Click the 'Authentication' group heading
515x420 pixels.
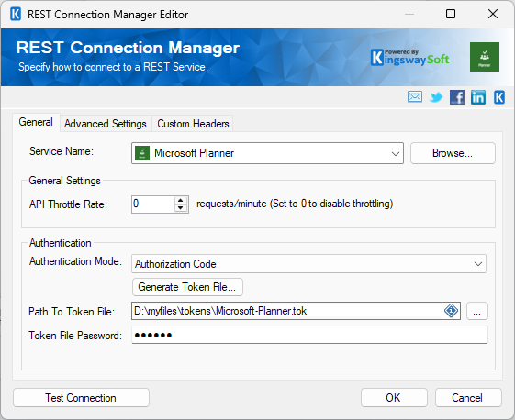pos(61,243)
